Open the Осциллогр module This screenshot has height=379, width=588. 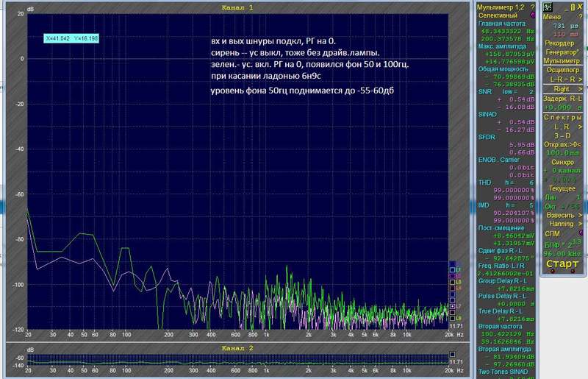(562, 70)
